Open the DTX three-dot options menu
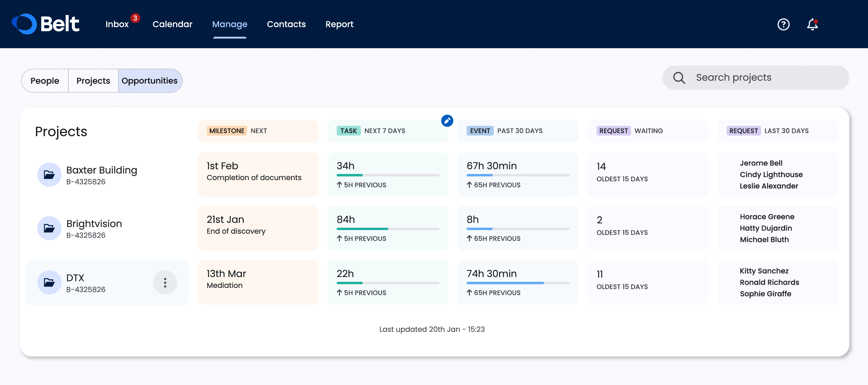This screenshot has width=868, height=385. tap(165, 282)
